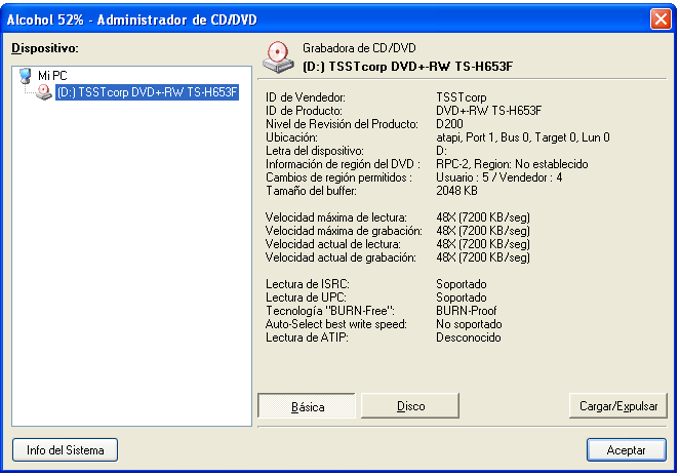680x476 pixels.
Task: Click the Dispositivo label
Action: point(45,48)
